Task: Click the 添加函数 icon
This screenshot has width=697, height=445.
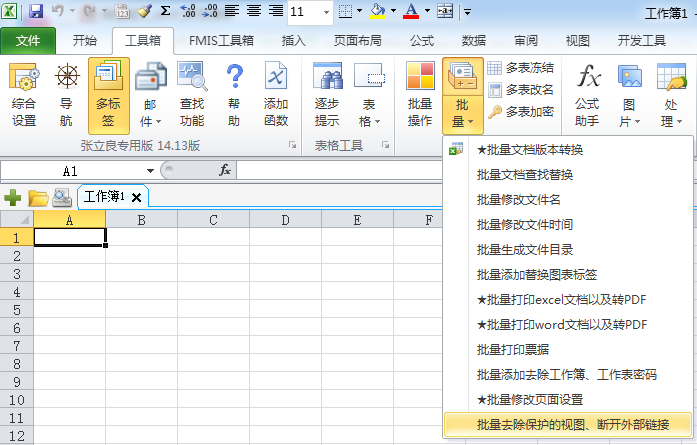Action: [x=276, y=95]
